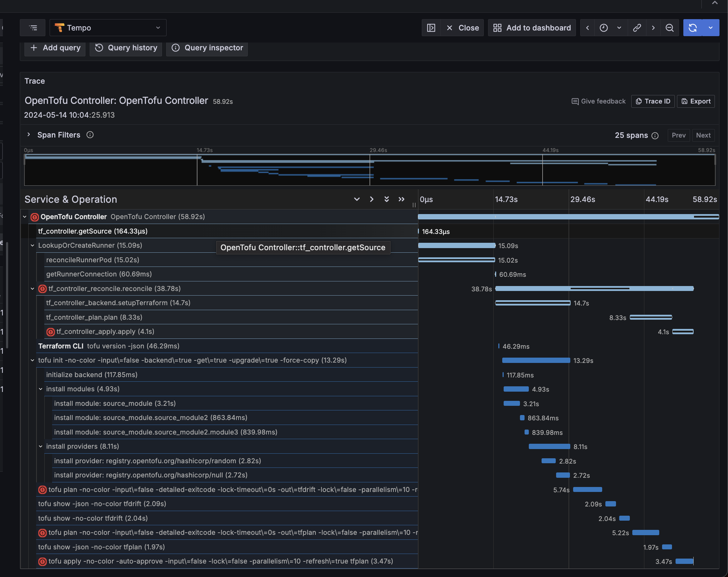Click error icon on tf_controller_reconcile.reconcile
The width and height of the screenshot is (728, 577).
coord(43,289)
